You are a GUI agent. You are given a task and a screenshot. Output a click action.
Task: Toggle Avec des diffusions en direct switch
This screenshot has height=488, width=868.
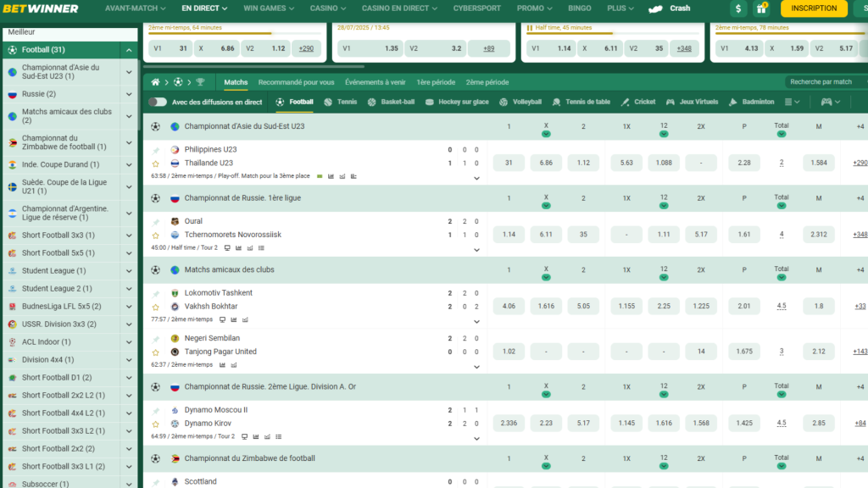(158, 102)
